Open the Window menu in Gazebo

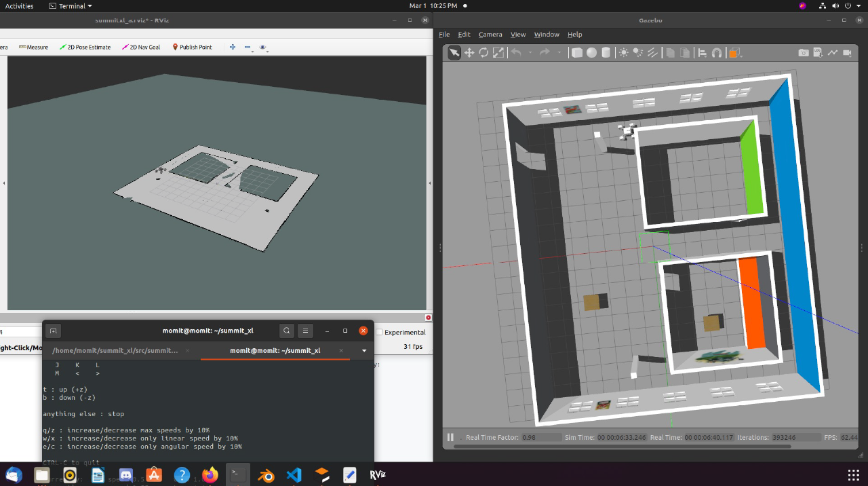pyautogui.click(x=547, y=35)
